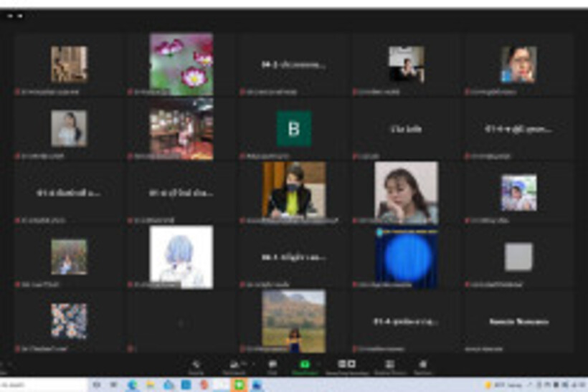This screenshot has width=588, height=392.
Task: Toggle Pause/Stop Recording control
Action: coord(346,365)
